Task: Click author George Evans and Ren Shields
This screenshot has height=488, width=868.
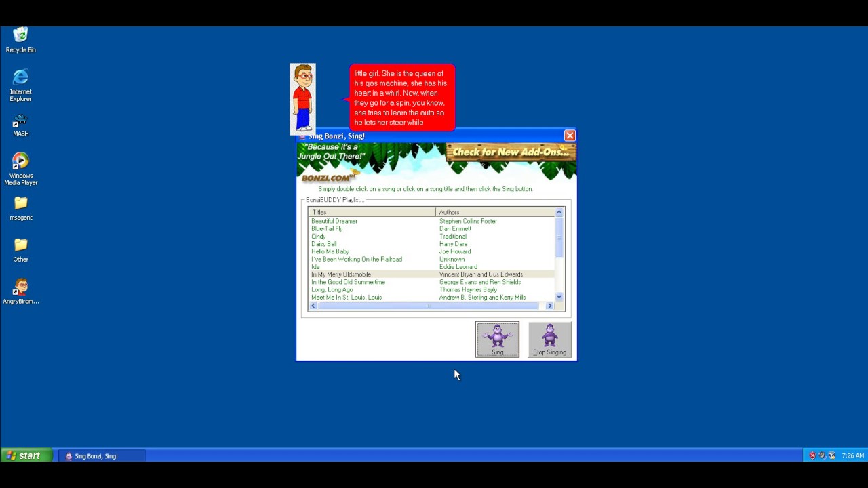Action: [x=480, y=282]
